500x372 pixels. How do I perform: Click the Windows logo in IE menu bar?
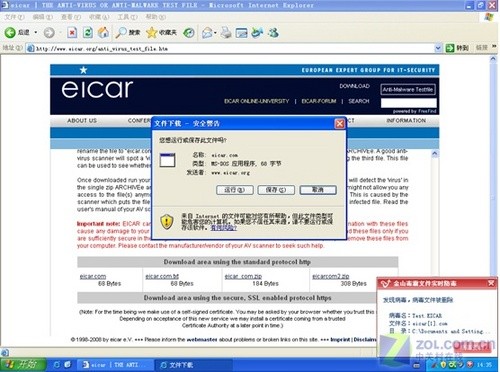click(x=489, y=17)
